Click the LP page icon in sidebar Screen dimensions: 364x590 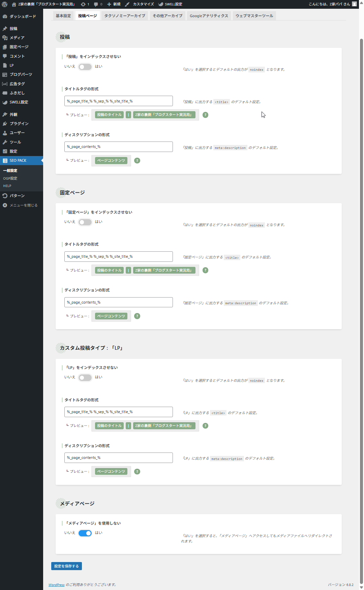coord(5,65)
